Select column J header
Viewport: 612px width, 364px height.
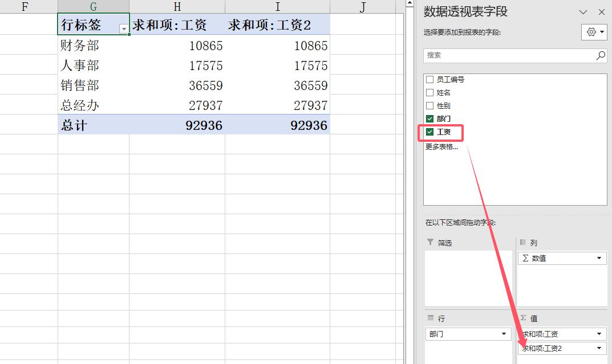363,6
